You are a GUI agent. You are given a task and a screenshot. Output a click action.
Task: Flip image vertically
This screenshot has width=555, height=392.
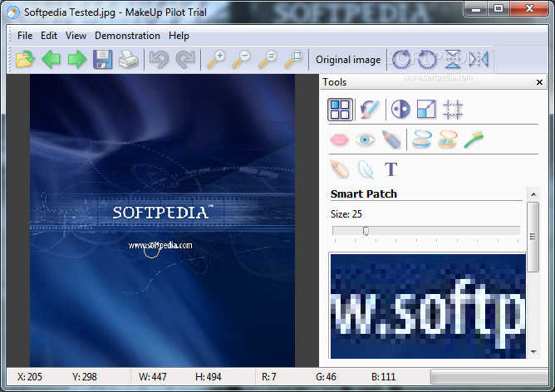[453, 59]
